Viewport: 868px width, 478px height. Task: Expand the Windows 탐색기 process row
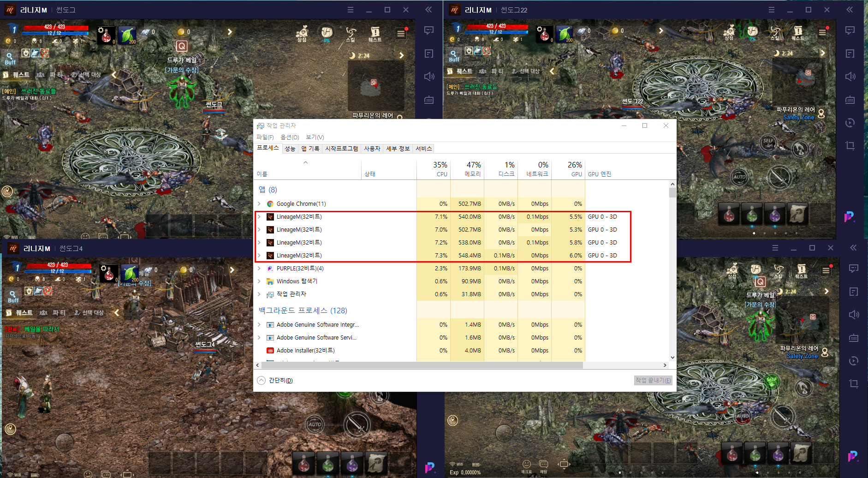pyautogui.click(x=259, y=281)
